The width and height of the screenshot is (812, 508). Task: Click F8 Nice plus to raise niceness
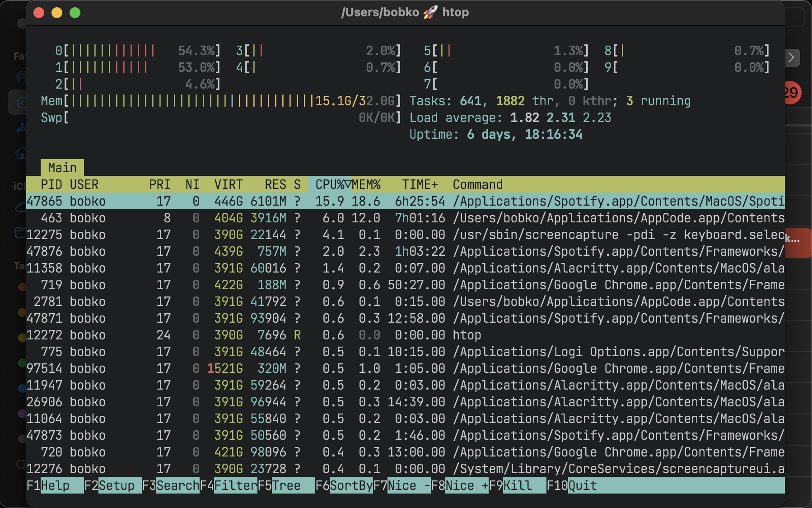tap(460, 485)
